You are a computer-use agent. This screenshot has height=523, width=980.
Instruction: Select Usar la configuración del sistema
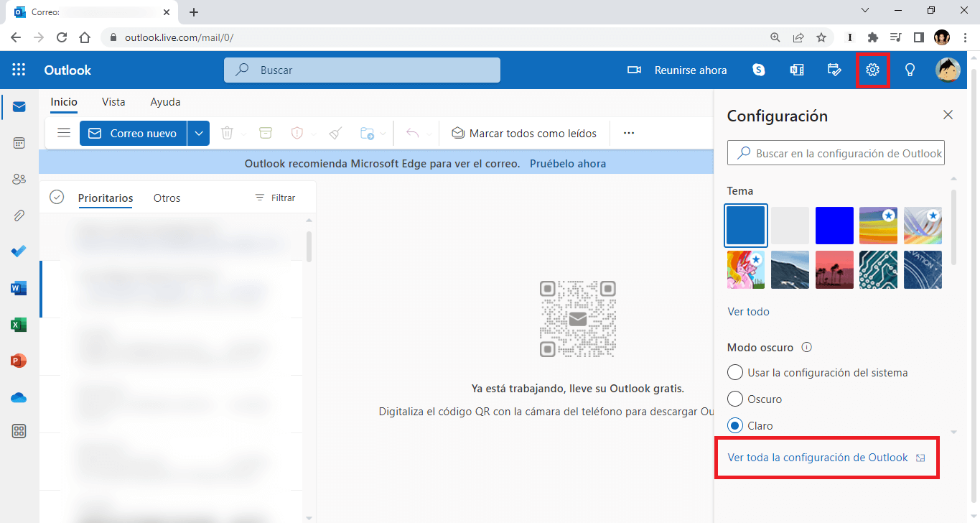click(817, 373)
